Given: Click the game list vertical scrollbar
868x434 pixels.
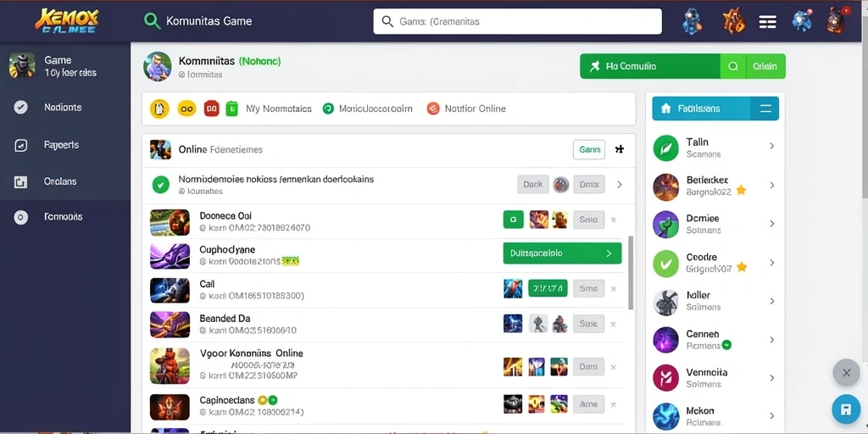Looking at the screenshot, I should tap(631, 272).
